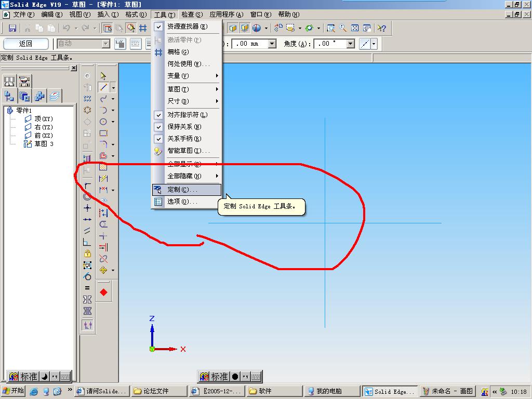The width and height of the screenshot is (532, 399).
Task: Switch to the 论坛文件 taskbar window
Action: tap(159, 391)
